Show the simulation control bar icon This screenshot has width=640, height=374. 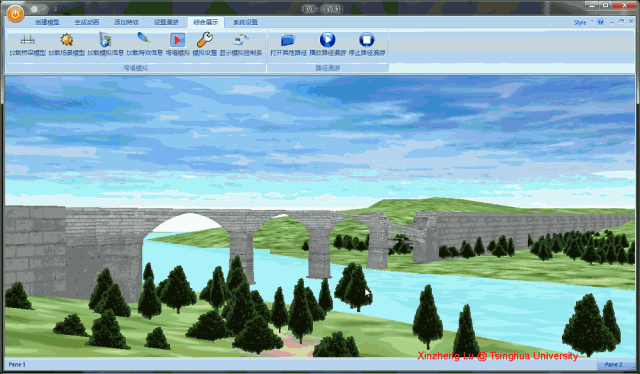(x=240, y=40)
